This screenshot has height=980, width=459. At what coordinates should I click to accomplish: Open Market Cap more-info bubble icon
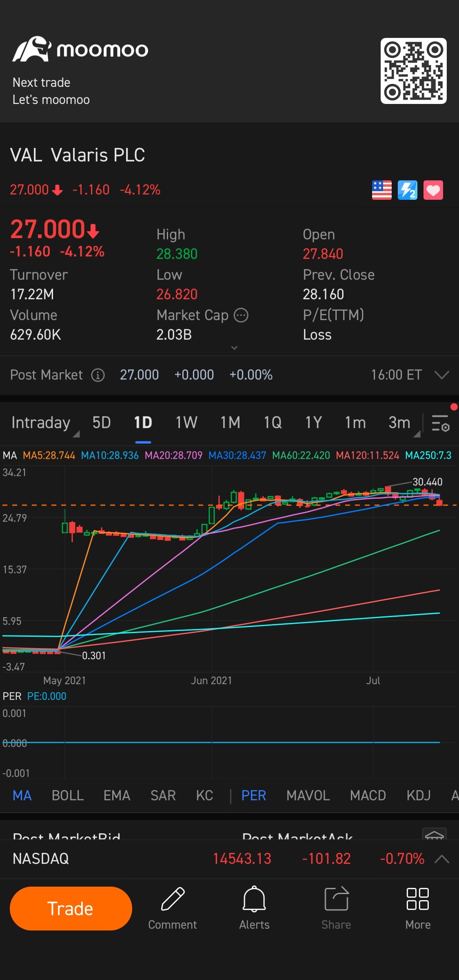241,315
